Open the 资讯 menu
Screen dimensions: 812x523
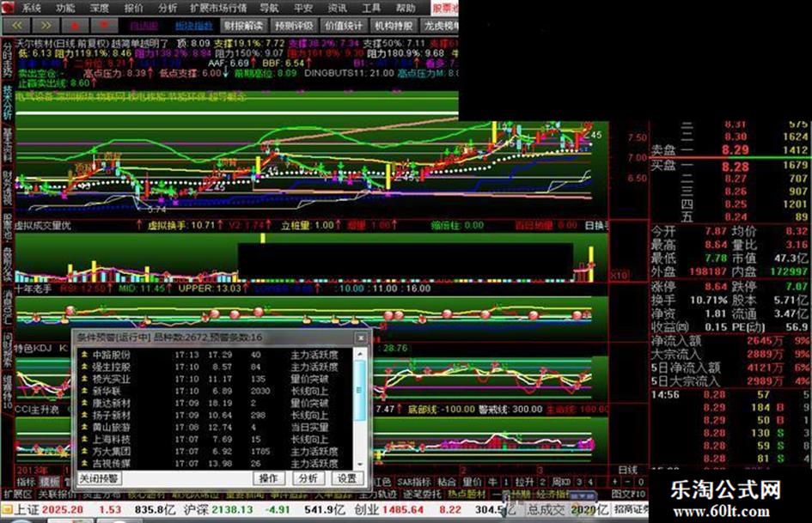pos(338,8)
